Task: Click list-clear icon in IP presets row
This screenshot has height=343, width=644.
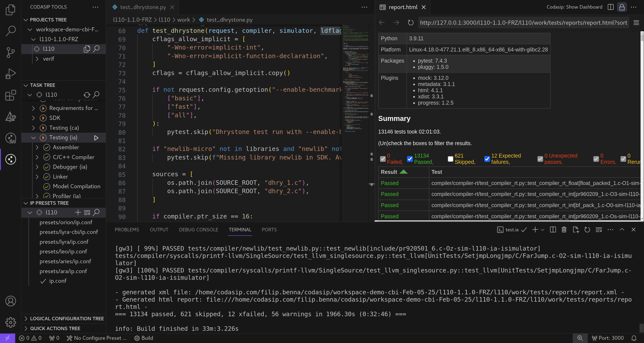Action: point(87,213)
